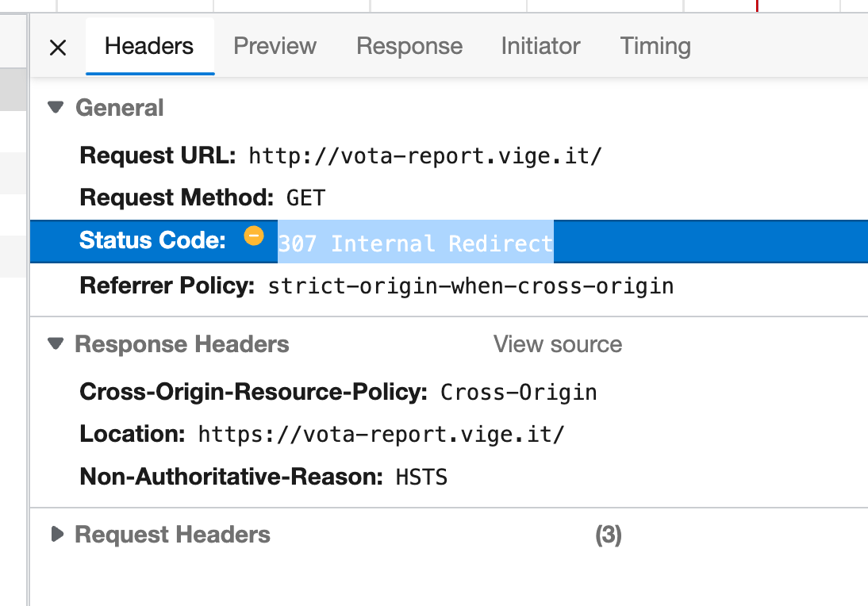This screenshot has width=868, height=606.
Task: Close the request details panel
Action: pos(57,48)
